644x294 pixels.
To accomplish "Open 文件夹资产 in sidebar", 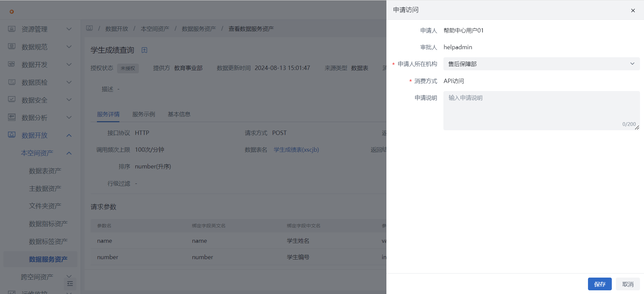I will (x=45, y=206).
